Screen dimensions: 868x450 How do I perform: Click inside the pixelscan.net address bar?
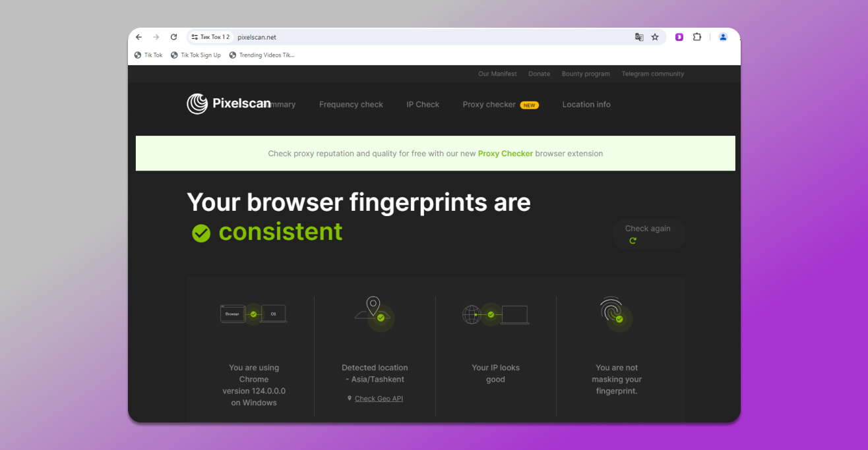click(x=257, y=37)
